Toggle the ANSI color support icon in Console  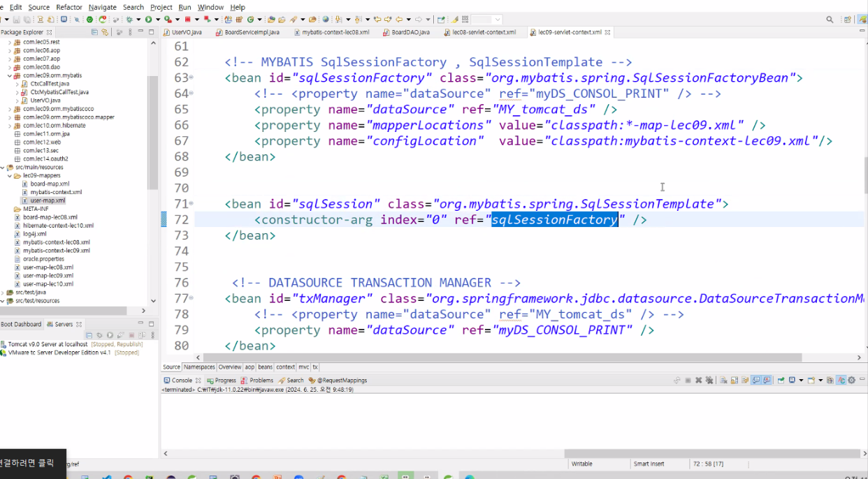pos(841,381)
